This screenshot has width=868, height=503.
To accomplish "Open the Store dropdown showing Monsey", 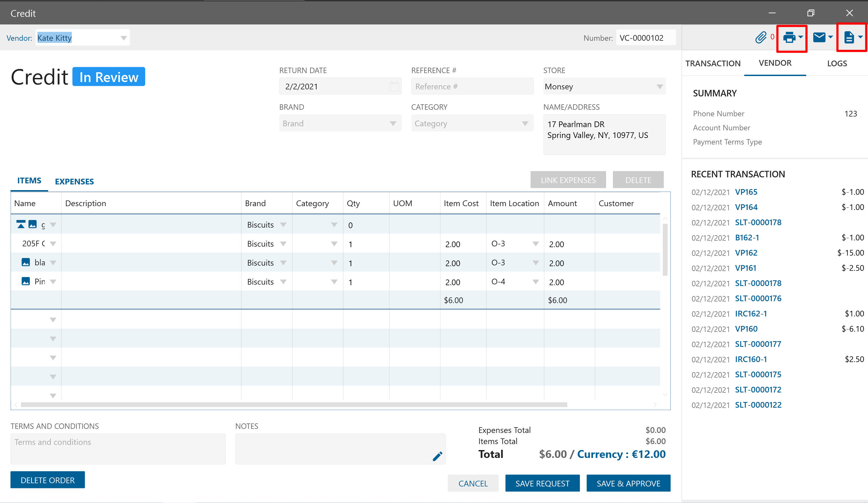I will (x=659, y=87).
